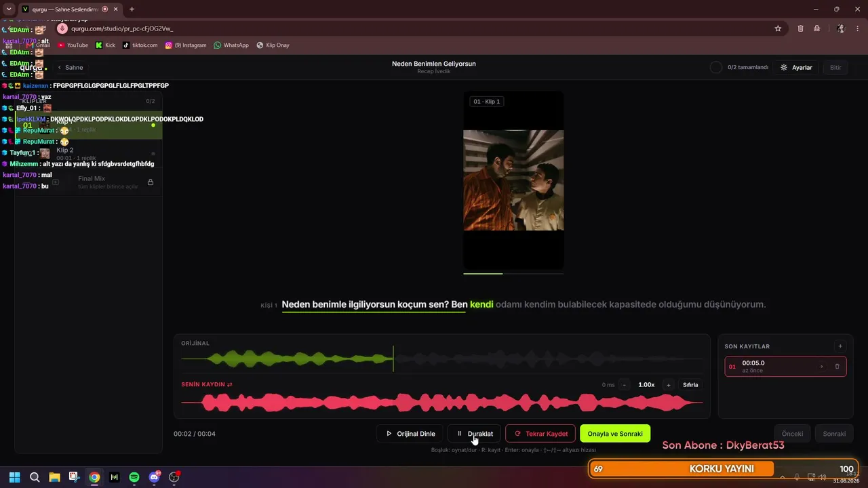Click the Kişi 1 subtitle line
Viewport: 868px width, 488px height.
(524, 305)
